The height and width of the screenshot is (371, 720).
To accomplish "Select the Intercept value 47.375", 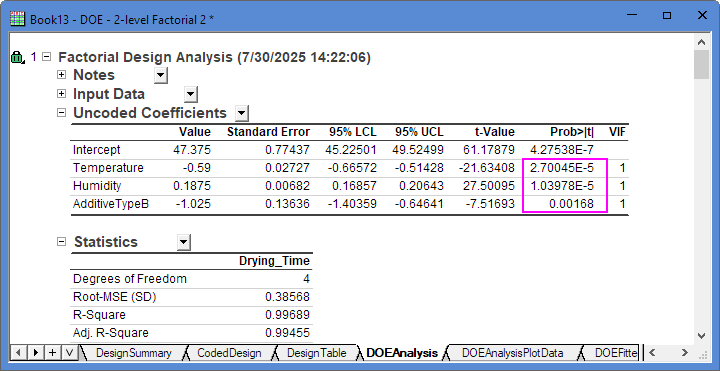I will click(192, 150).
